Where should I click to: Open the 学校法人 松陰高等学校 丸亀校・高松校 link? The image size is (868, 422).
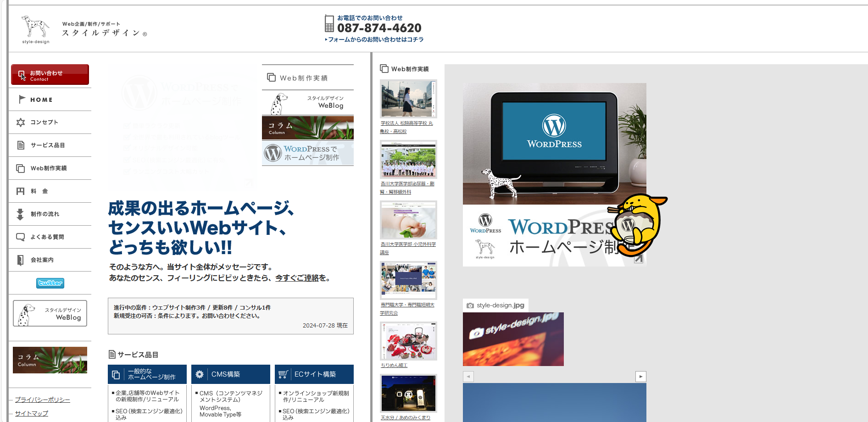(x=406, y=127)
